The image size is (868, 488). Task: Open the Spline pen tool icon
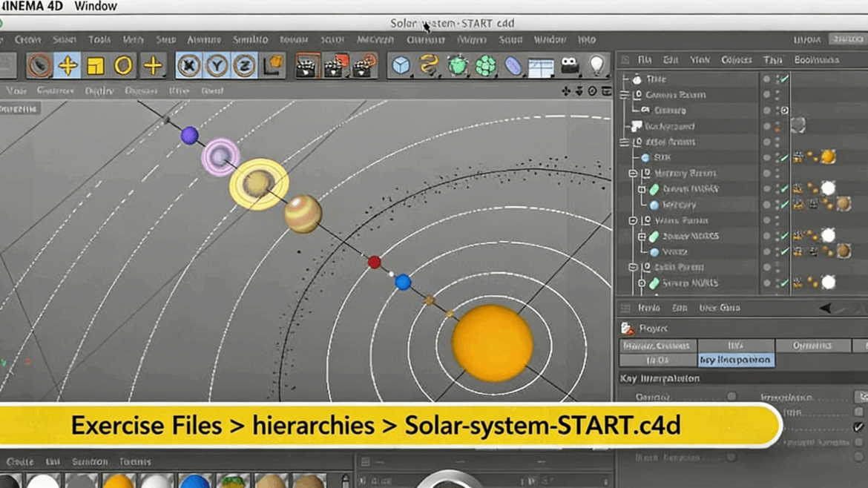tap(429, 66)
